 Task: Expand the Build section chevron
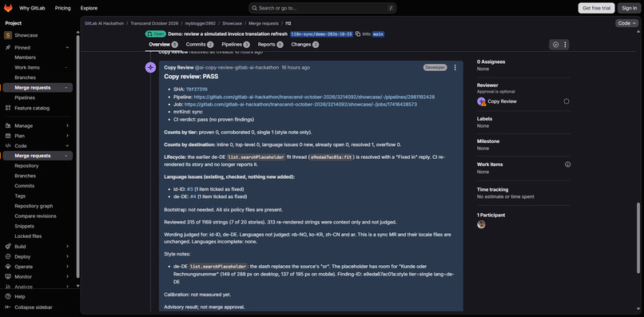coord(67,247)
